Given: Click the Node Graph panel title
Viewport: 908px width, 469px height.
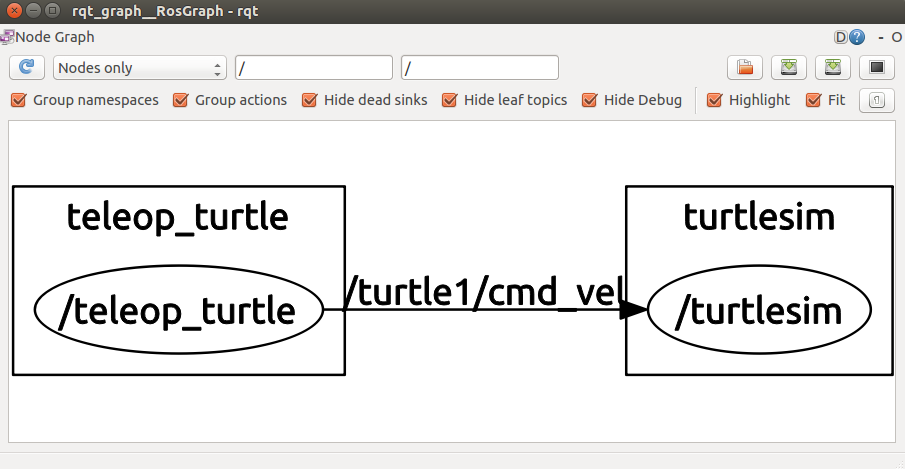Looking at the screenshot, I should (x=54, y=38).
